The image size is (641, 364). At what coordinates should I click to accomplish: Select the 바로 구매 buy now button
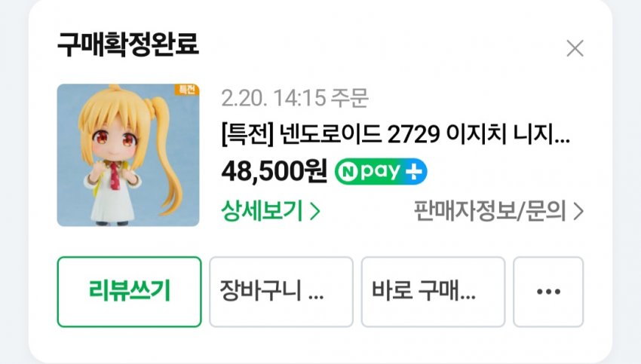(434, 292)
